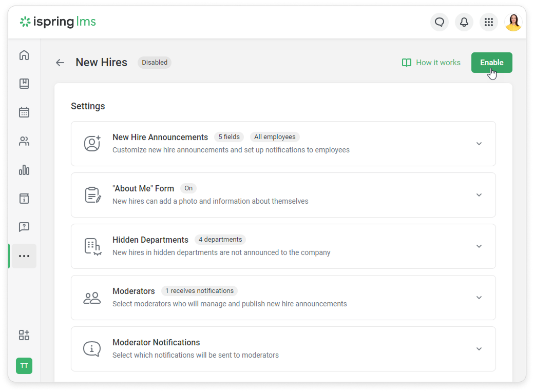Expand the Moderators settings section
This screenshot has width=534, height=392.
pos(479,298)
